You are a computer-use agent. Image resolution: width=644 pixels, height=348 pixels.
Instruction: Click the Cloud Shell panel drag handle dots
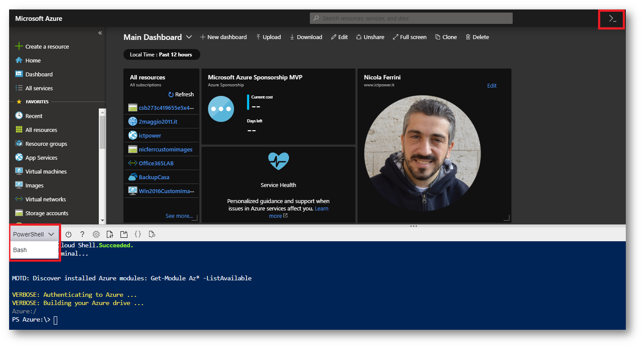click(x=413, y=226)
